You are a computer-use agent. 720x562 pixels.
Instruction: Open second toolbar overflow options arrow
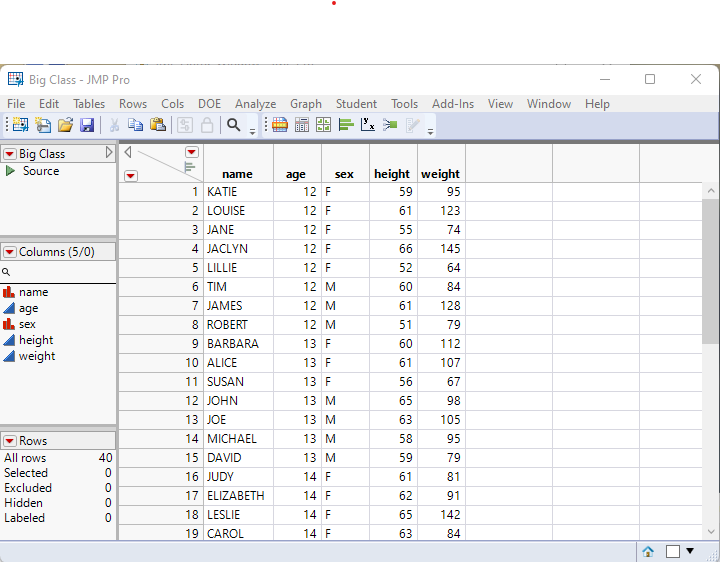pos(430,132)
